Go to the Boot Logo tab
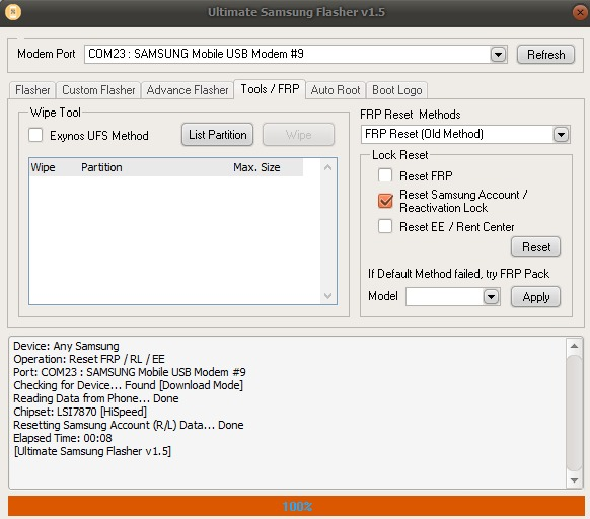The width and height of the screenshot is (590, 519). [397, 90]
